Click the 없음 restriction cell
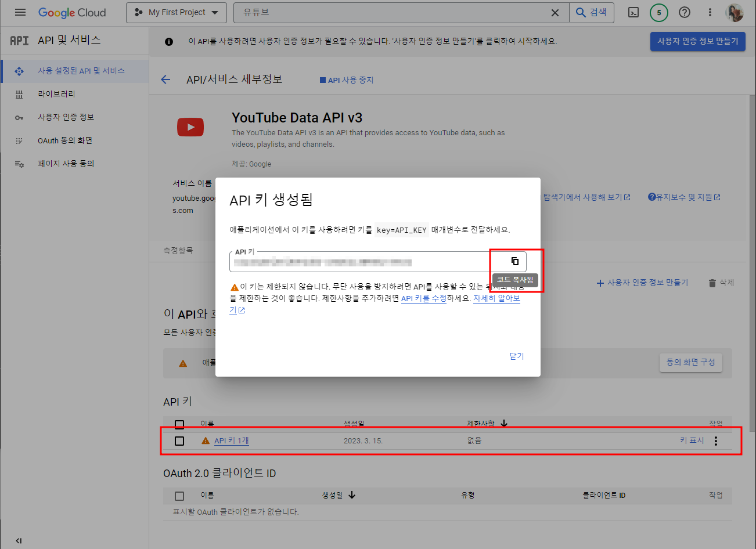Viewport: 756px width, 549px height. pyautogui.click(x=474, y=441)
